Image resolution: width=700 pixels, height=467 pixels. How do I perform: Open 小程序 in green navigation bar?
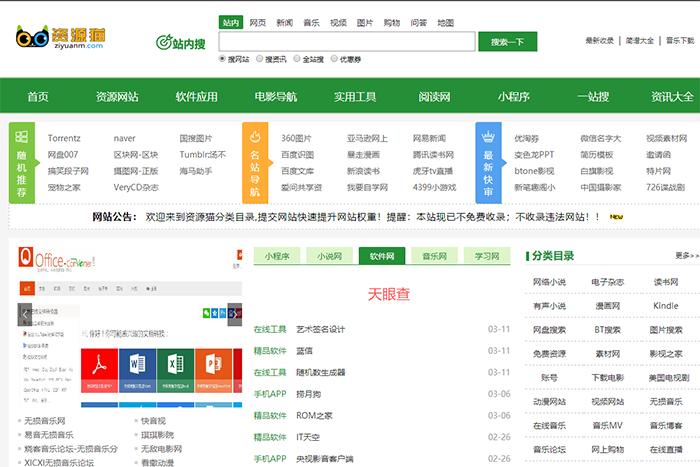click(513, 96)
